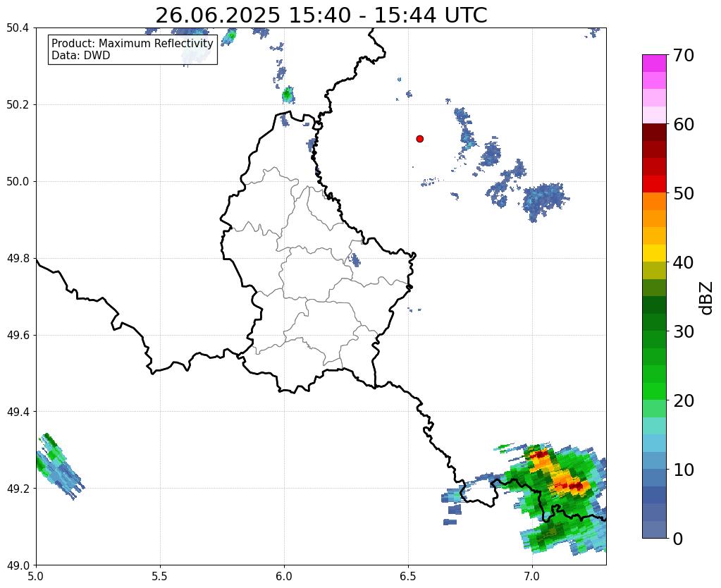Click the 40 tick label on colorbar
721x588 pixels.
click(684, 262)
